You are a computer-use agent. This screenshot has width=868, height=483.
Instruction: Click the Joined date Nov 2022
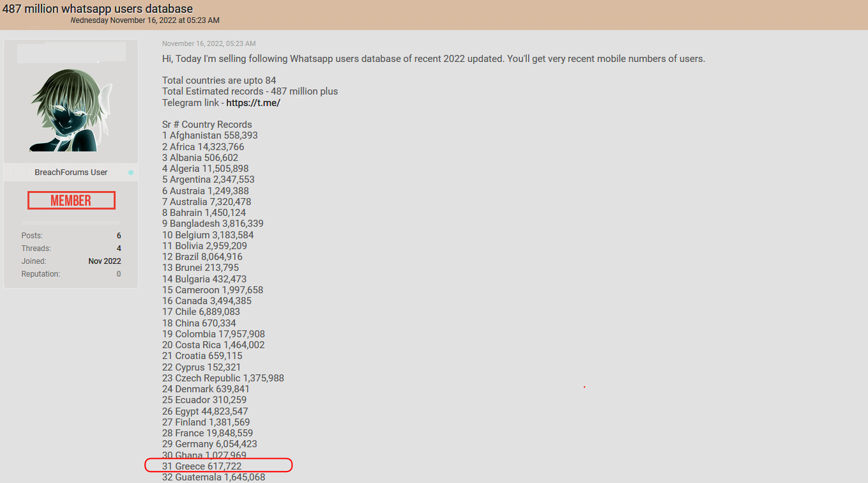(105, 261)
